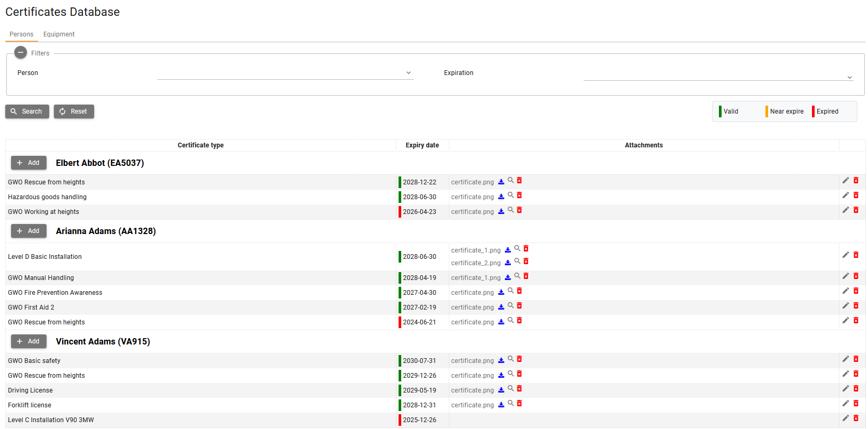Delete the GWO Basic safety certificate row
This screenshot has width=868, height=429.
[856, 359]
